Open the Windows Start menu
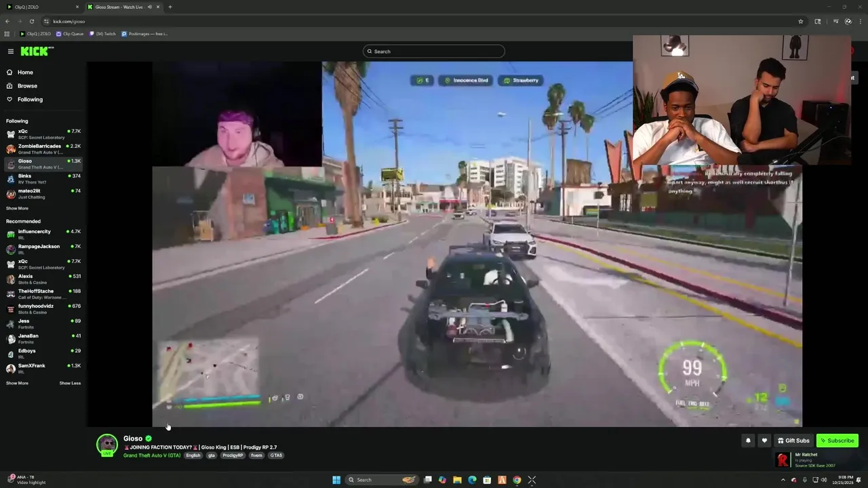The image size is (868, 488). [x=336, y=480]
